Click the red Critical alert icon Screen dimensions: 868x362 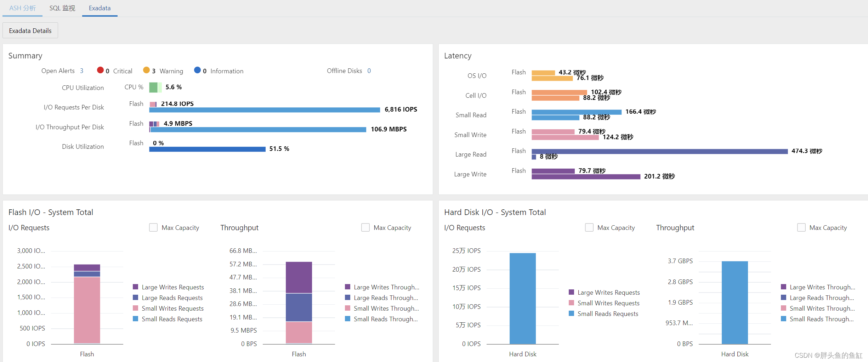(100, 70)
